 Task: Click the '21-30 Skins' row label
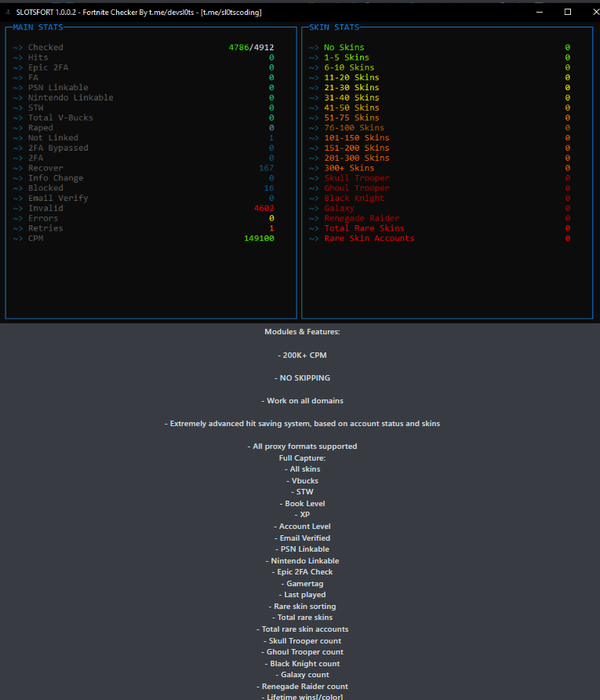[351, 88]
